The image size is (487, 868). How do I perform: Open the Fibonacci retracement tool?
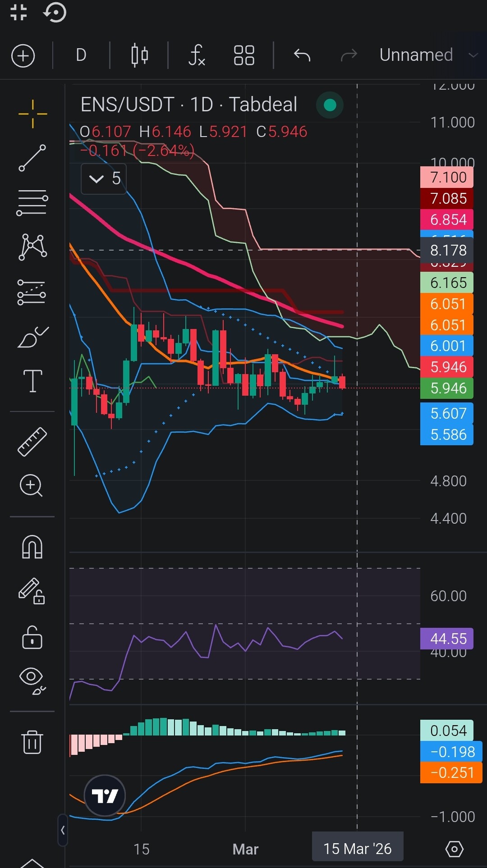(32, 202)
